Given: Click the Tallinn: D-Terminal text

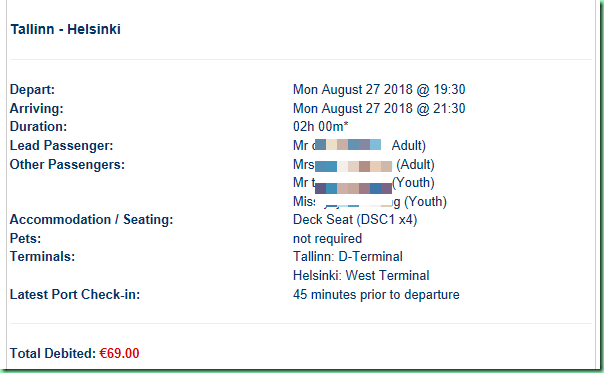Looking at the screenshot, I should coord(348,257).
